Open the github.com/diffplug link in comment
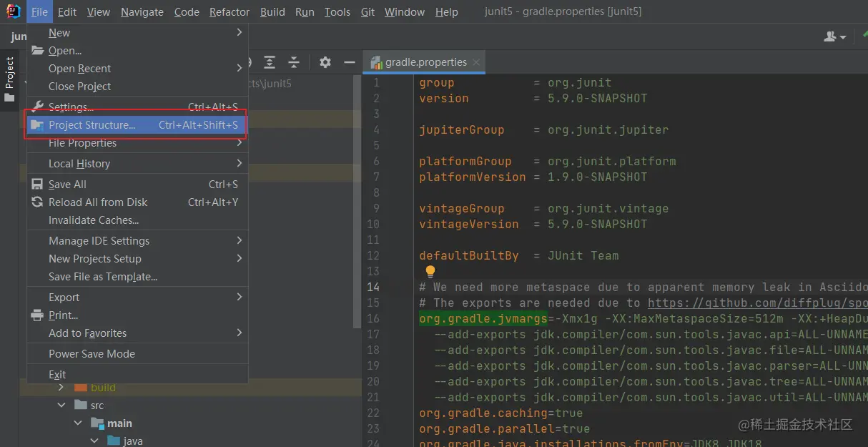The image size is (868, 447). tap(758, 303)
